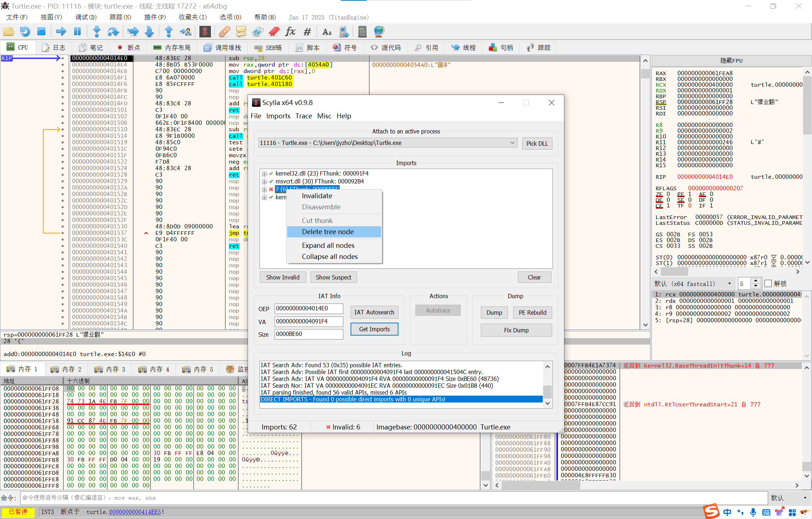Click the string search Az icon
The height and width of the screenshot is (519, 812).
pyautogui.click(x=327, y=32)
